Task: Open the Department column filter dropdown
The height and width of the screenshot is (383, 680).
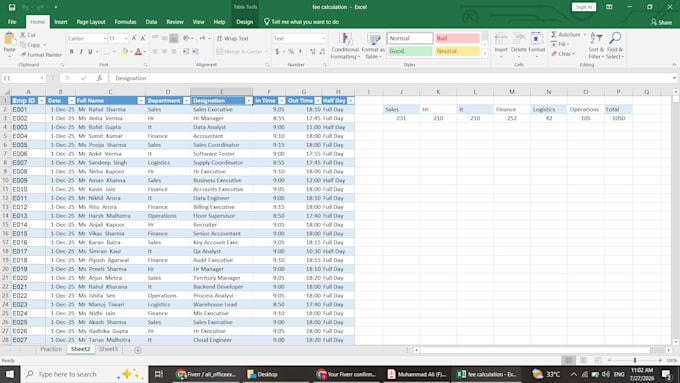Action: click(x=186, y=101)
